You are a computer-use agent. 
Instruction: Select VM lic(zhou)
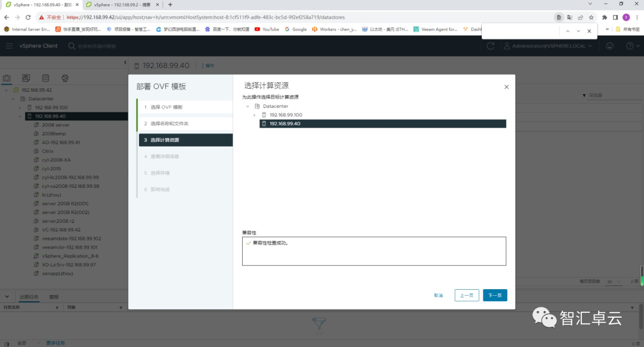[x=51, y=195]
